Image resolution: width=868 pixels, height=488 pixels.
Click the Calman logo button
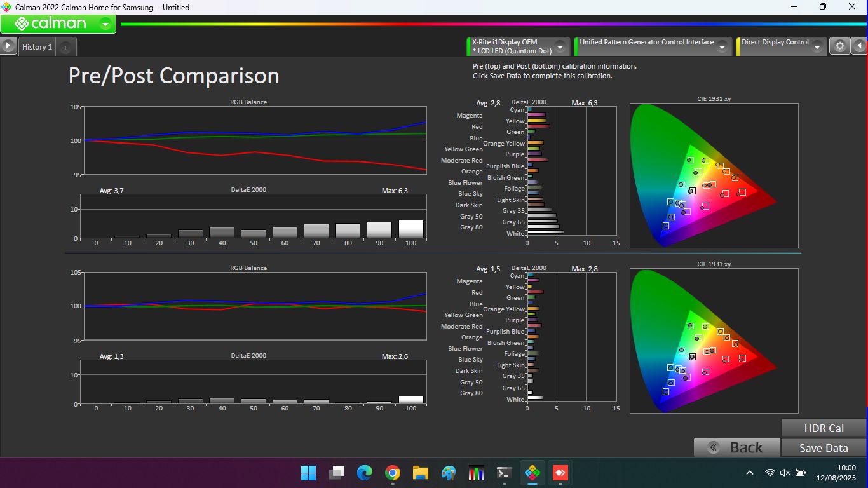(x=51, y=24)
